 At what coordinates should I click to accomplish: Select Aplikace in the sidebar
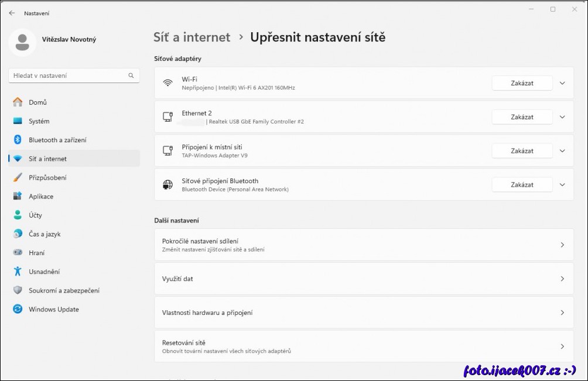tap(41, 197)
